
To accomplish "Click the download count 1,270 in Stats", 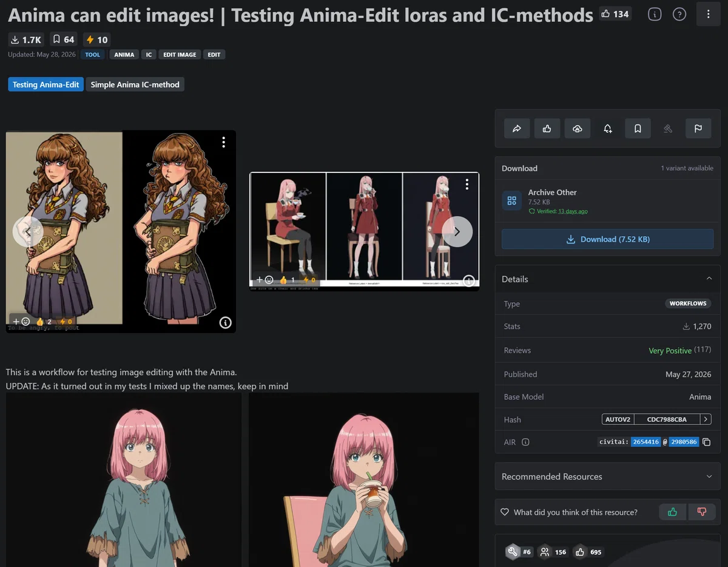I will coord(697,326).
